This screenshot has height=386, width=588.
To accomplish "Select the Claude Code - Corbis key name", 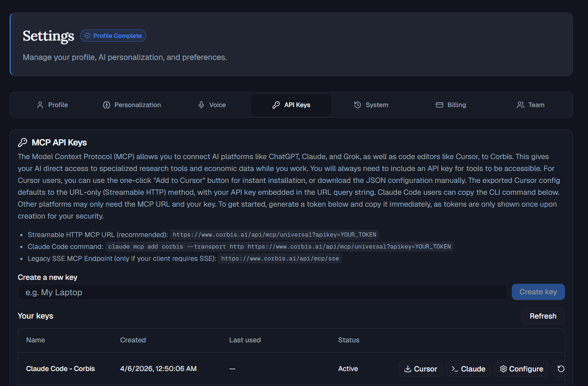I will (60, 369).
